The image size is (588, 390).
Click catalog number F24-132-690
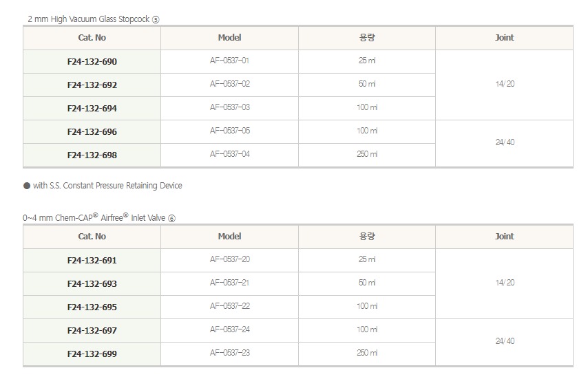(92, 62)
